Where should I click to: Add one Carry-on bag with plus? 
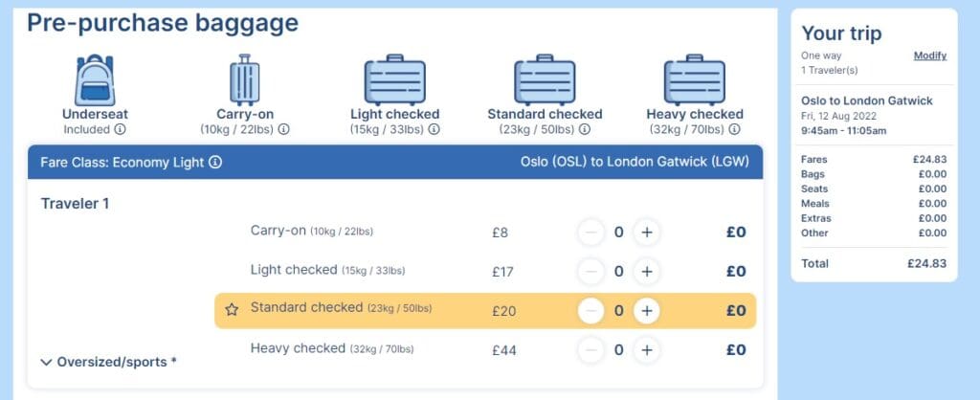pyautogui.click(x=647, y=232)
